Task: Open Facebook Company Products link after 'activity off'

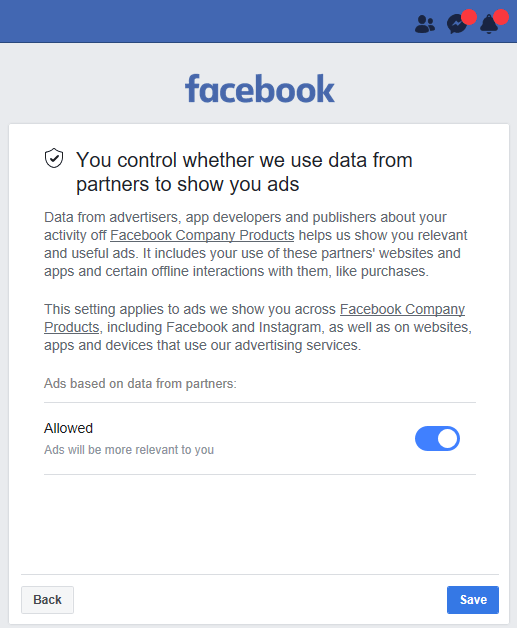Action: (202, 235)
